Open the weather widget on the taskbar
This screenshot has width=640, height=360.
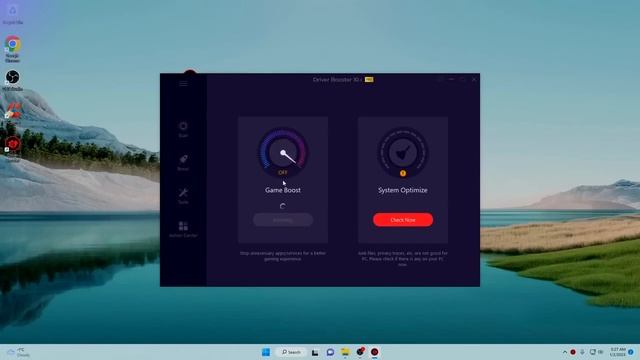click(18, 352)
